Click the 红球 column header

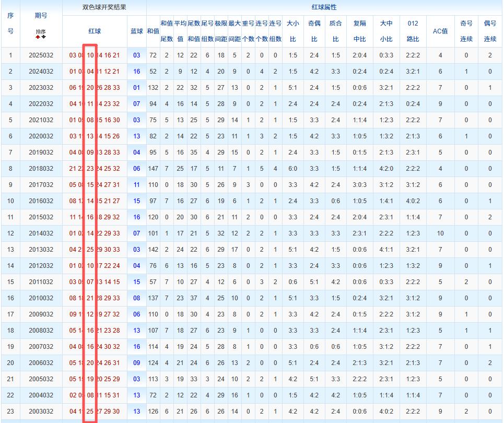[x=95, y=31]
